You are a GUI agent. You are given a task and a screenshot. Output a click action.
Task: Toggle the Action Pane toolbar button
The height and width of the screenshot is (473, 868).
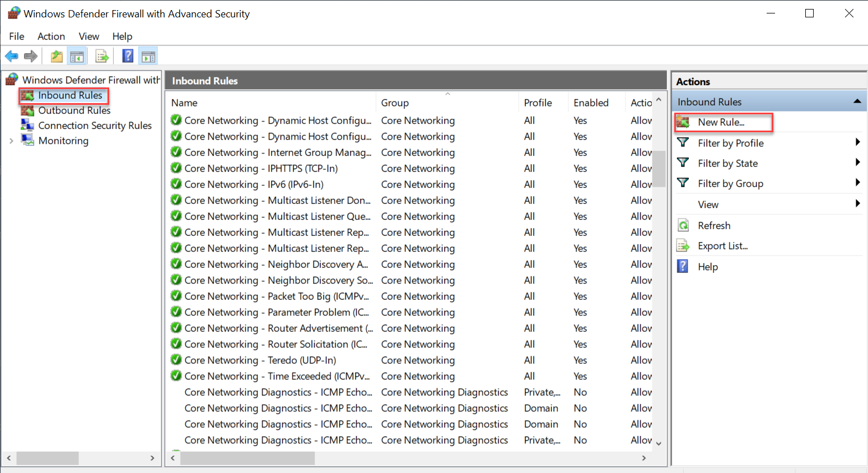148,56
